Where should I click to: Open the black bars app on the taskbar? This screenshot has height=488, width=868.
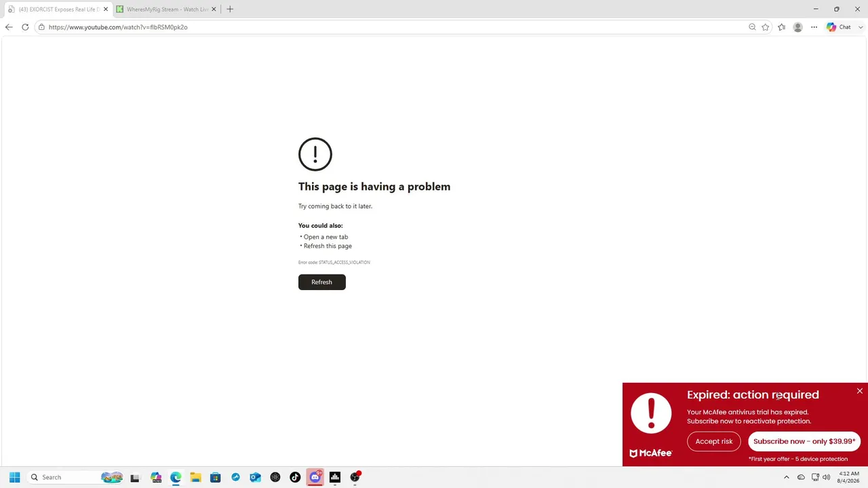point(335,477)
